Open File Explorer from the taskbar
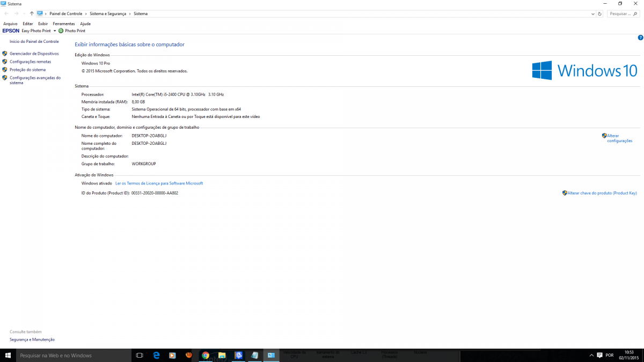Screen dimensions: 644x362 [222, 355]
